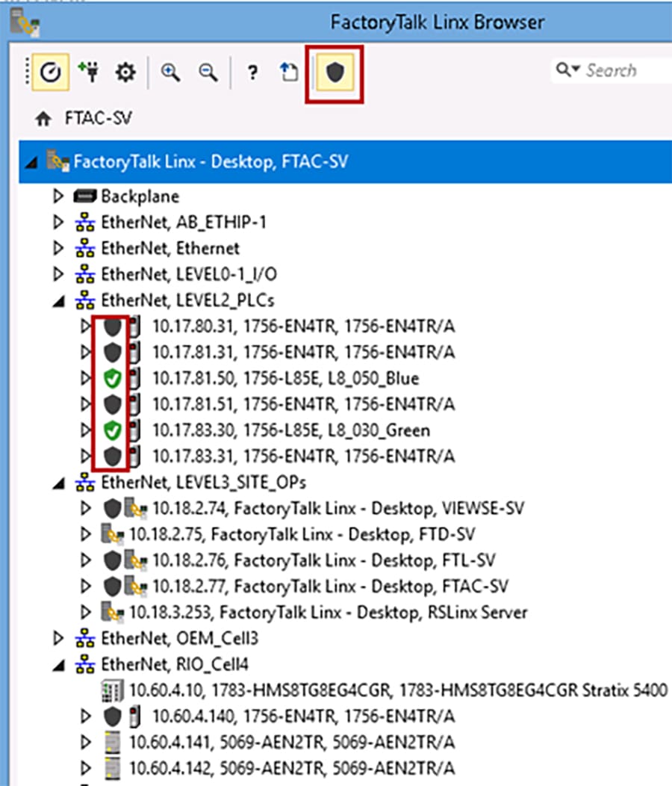Click the network icon for AB_ETHIP-1
This screenshot has width=672, height=786.
(x=85, y=222)
